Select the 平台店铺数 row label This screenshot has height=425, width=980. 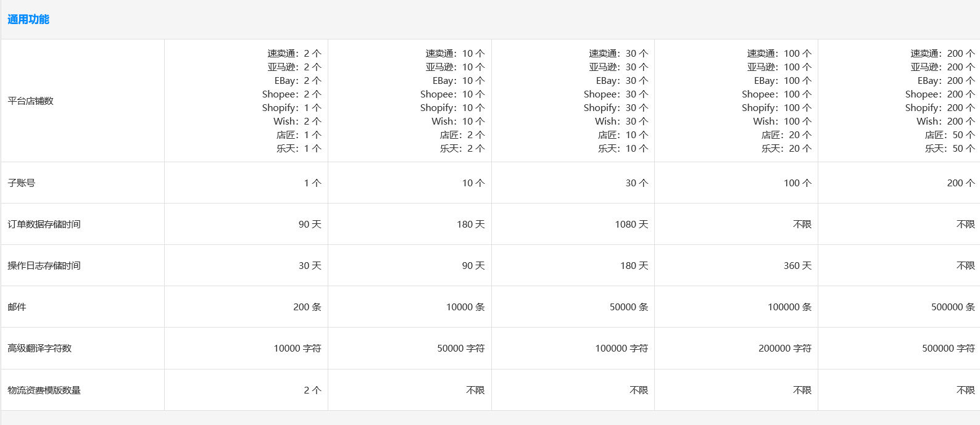pos(30,101)
